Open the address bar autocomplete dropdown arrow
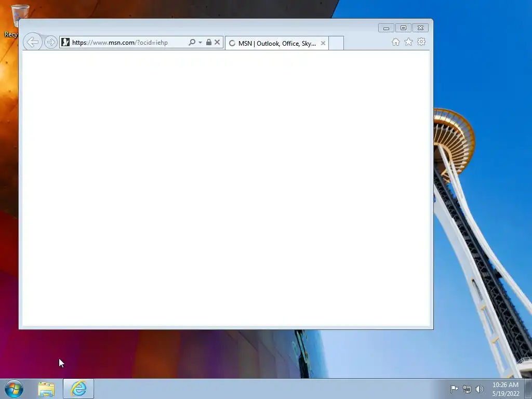 [200, 43]
